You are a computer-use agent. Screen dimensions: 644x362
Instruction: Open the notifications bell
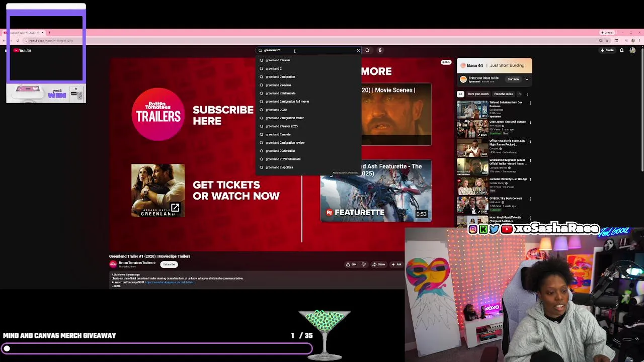(x=622, y=50)
